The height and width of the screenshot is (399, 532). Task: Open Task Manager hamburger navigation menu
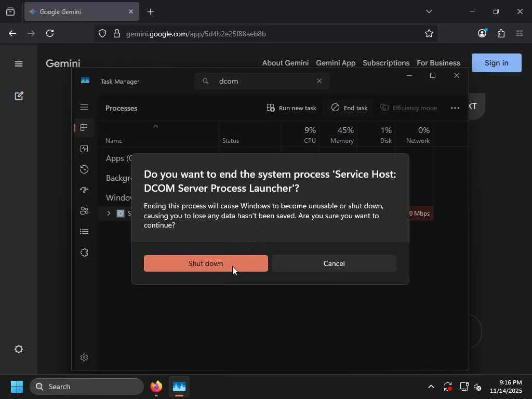[x=84, y=107]
